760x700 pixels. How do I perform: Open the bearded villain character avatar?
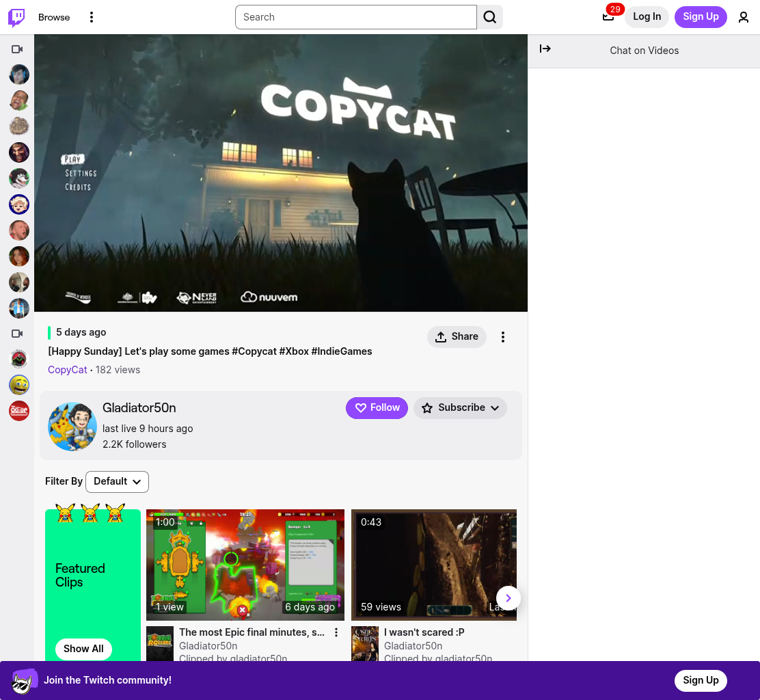click(x=19, y=152)
